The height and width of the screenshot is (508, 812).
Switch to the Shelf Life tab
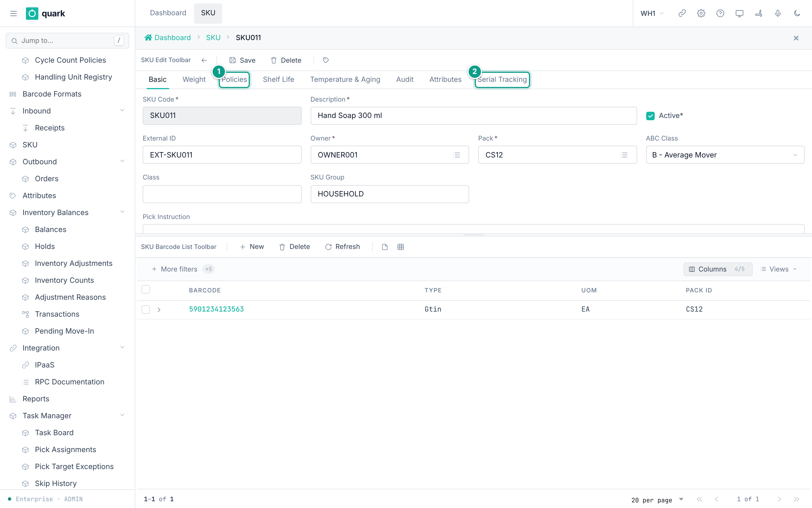pos(279,80)
